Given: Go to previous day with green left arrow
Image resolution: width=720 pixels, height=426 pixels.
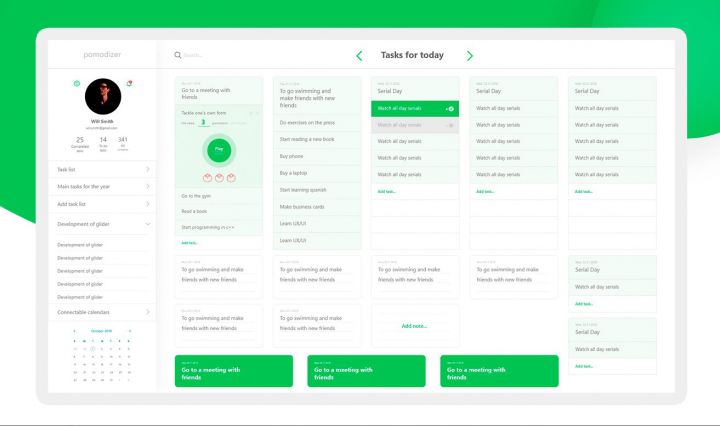Looking at the screenshot, I should tap(359, 56).
